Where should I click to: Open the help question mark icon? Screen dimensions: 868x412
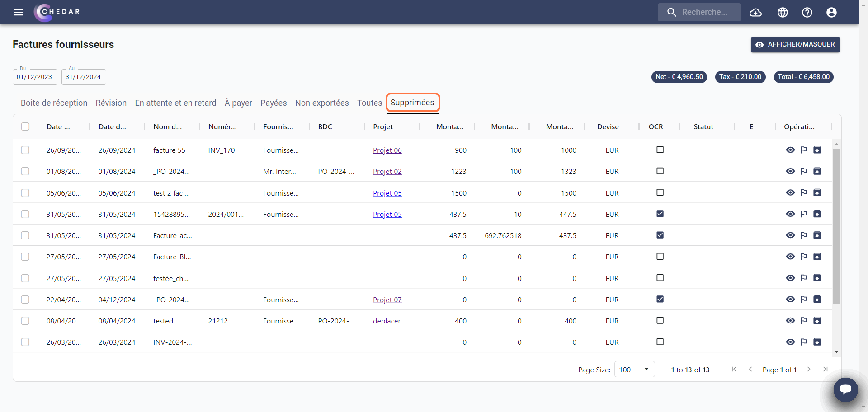(807, 12)
